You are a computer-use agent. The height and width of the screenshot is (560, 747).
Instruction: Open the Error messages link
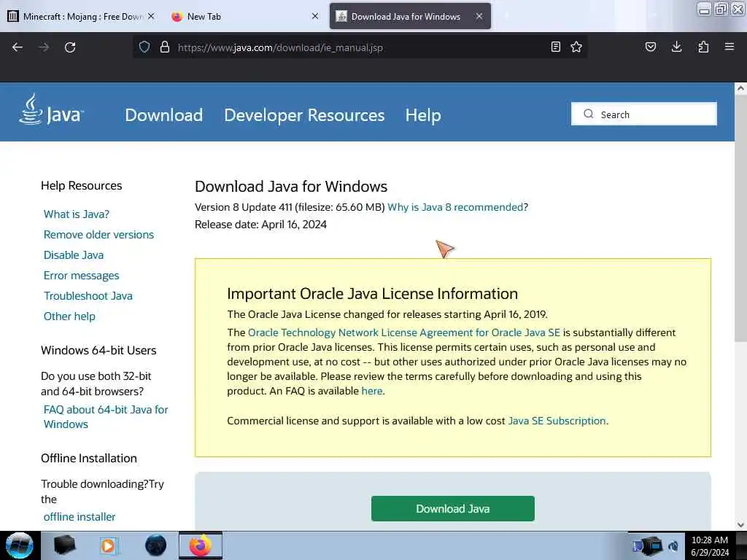pos(82,276)
